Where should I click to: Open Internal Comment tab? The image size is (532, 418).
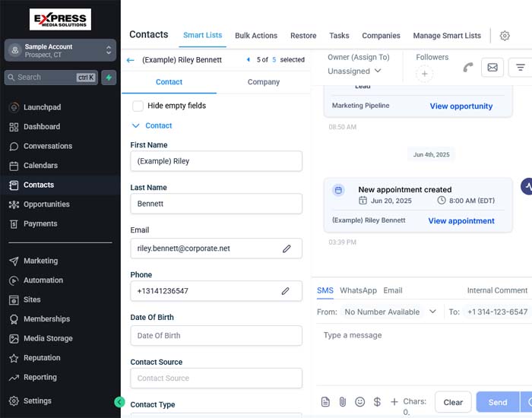pos(497,290)
